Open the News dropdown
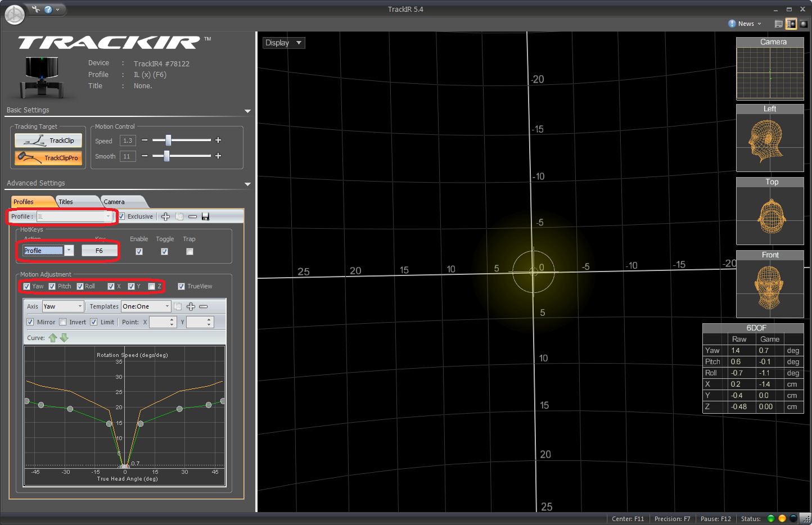The width and height of the screenshot is (812, 525). (745, 24)
